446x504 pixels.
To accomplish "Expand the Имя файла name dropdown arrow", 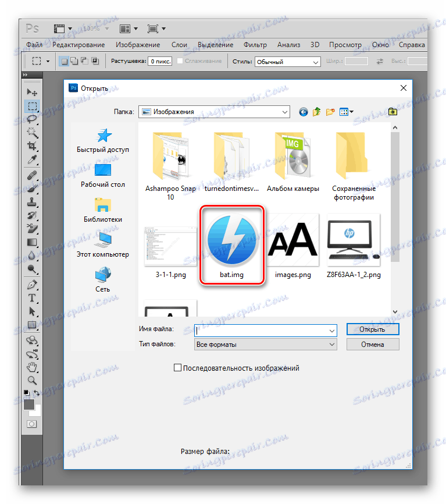I will [331, 331].
